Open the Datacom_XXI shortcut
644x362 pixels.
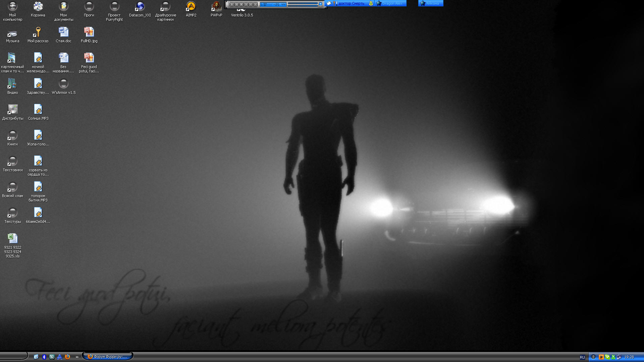(140, 7)
